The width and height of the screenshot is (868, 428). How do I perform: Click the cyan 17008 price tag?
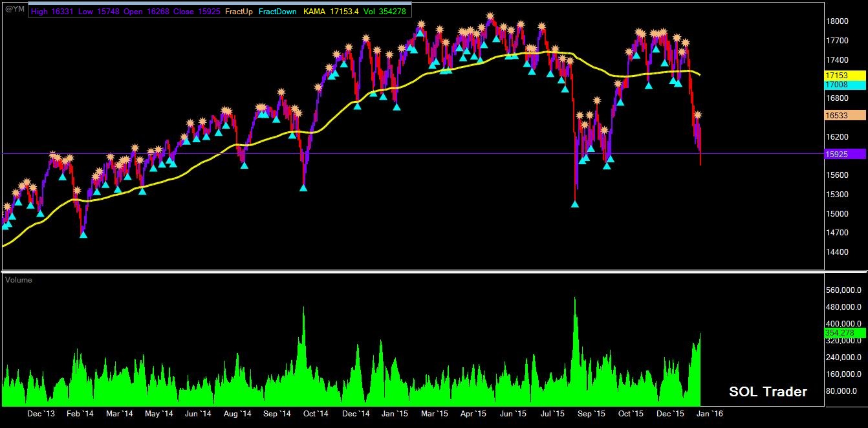coord(845,85)
